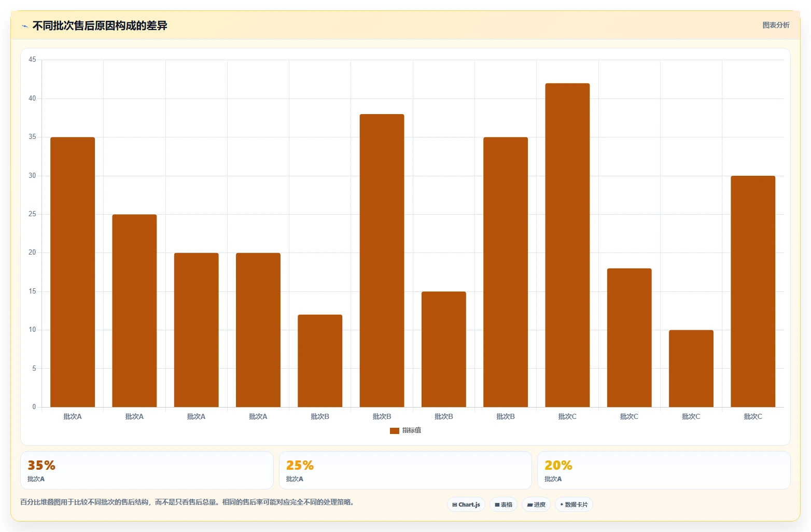Image resolution: width=811 pixels, height=532 pixels.
Task: Click the shortest 批次C bar at 10
Action: [691, 369]
